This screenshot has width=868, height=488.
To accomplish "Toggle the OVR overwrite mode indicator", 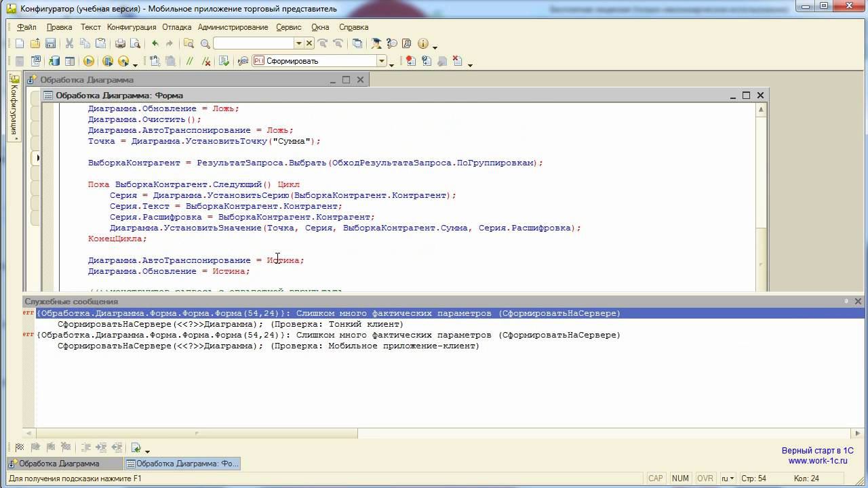I will (705, 479).
